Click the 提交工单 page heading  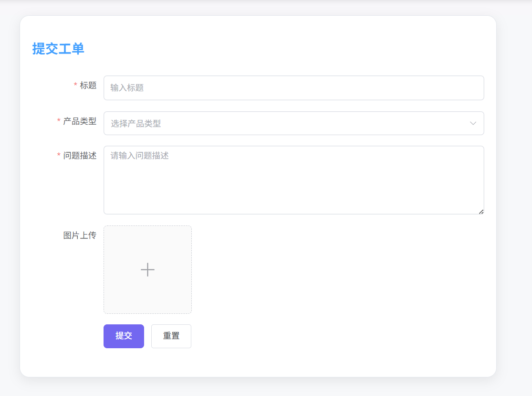pos(58,49)
